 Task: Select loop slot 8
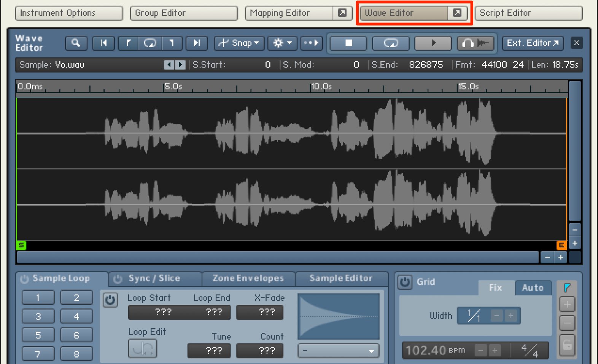(x=76, y=354)
